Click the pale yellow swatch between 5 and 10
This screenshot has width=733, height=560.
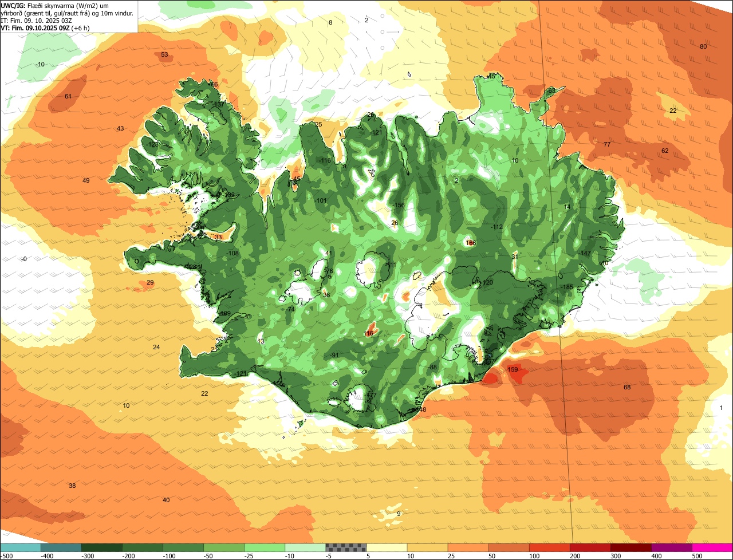coord(387,547)
